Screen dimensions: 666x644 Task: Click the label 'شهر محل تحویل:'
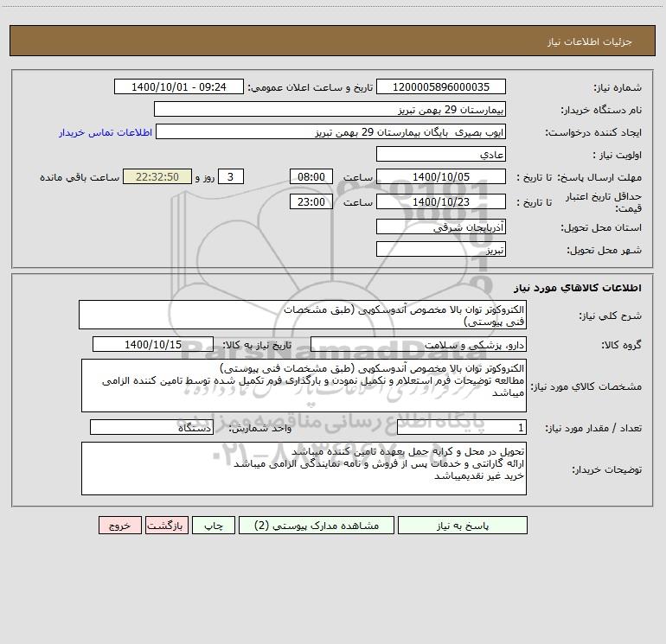click(605, 250)
